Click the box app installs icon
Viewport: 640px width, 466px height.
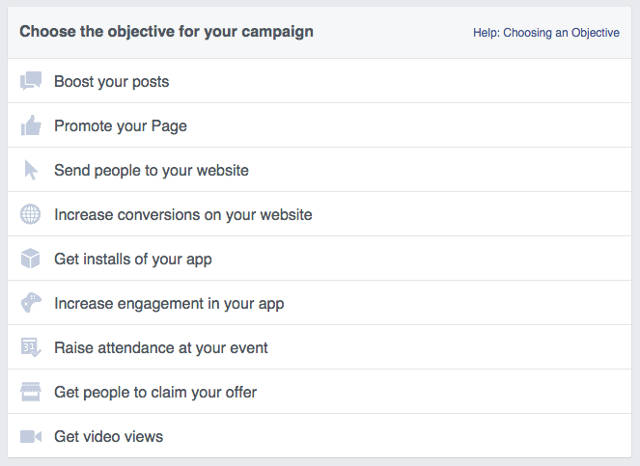pyautogui.click(x=31, y=259)
